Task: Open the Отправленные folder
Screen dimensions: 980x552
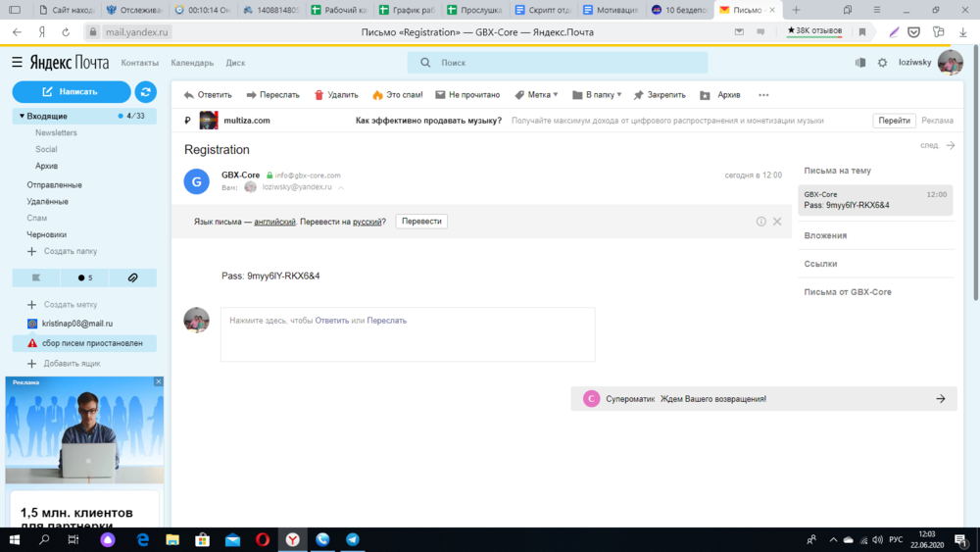Action: pyautogui.click(x=54, y=185)
